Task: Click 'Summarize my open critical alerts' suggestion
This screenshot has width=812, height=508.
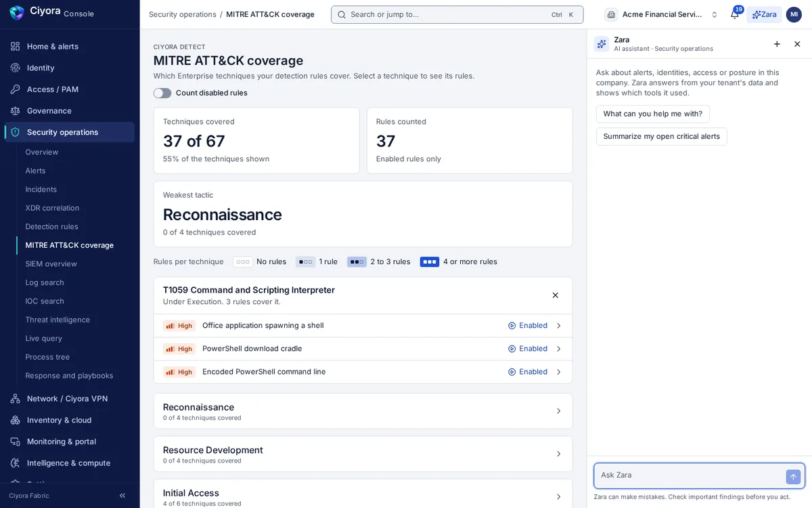Action: tap(662, 136)
